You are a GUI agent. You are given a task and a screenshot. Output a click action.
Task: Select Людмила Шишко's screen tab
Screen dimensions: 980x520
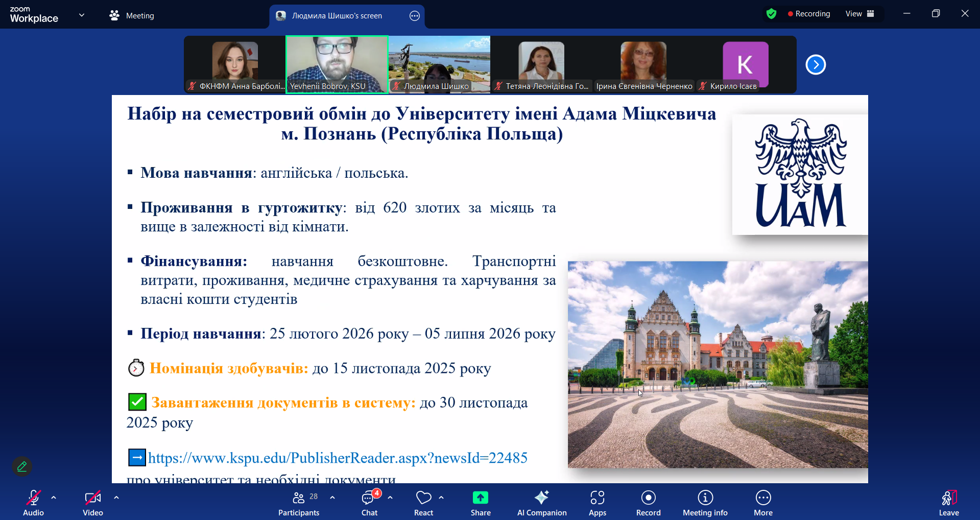pyautogui.click(x=337, y=16)
